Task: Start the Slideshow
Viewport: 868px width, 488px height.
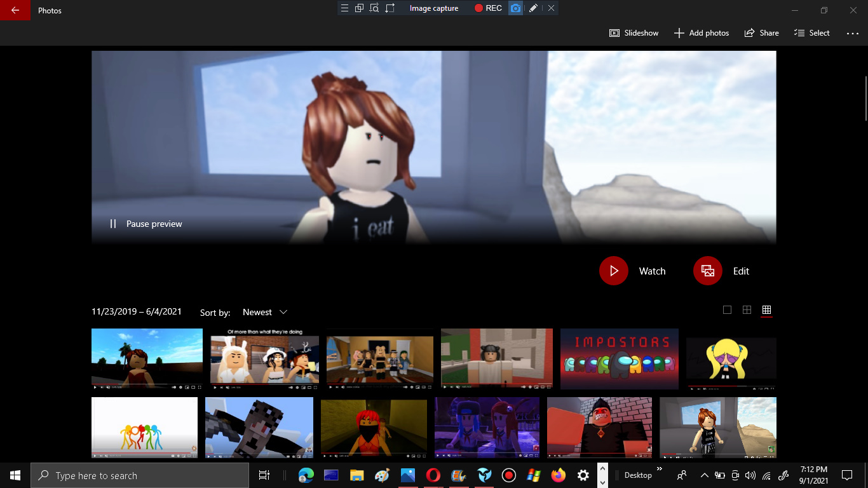Action: click(634, 33)
